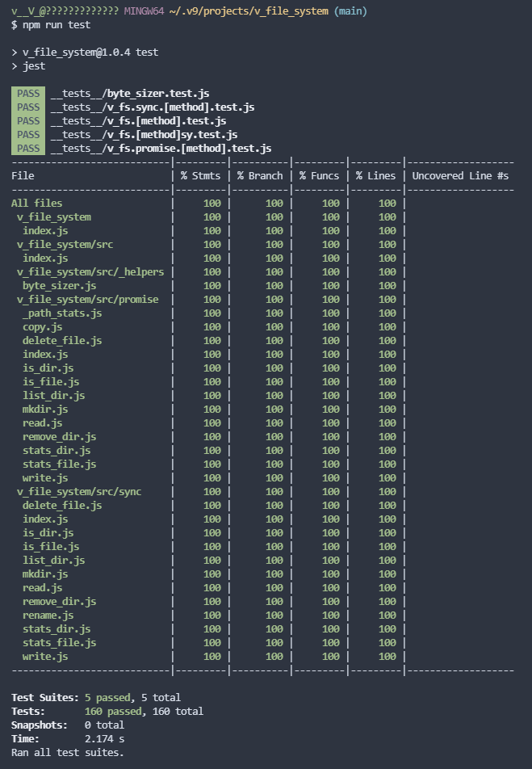Click '160 passed' tests count
Viewport: 532px width, 769px height.
(x=113, y=711)
